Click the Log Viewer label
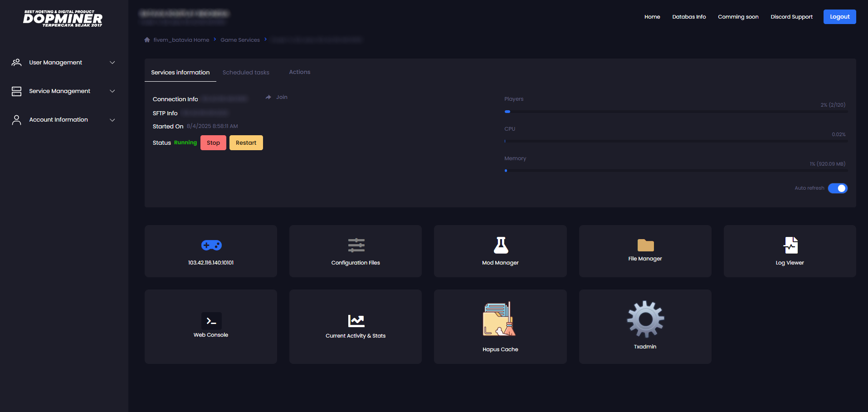 pos(790,263)
